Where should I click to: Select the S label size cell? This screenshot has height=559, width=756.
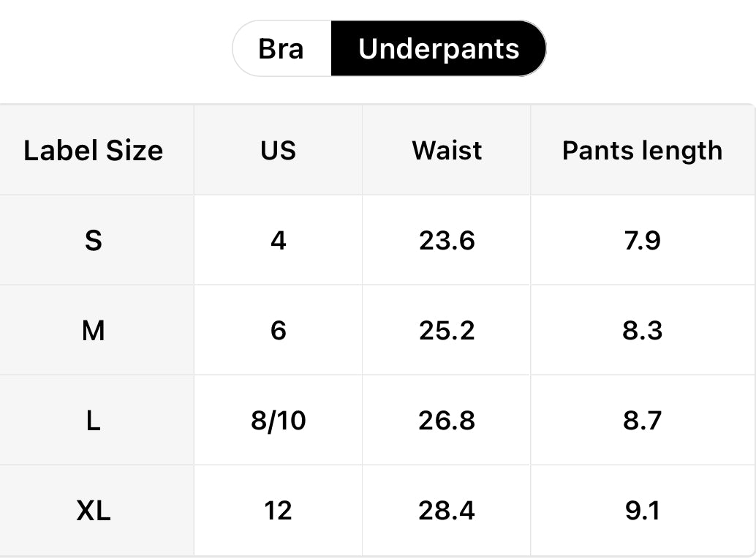tap(94, 241)
